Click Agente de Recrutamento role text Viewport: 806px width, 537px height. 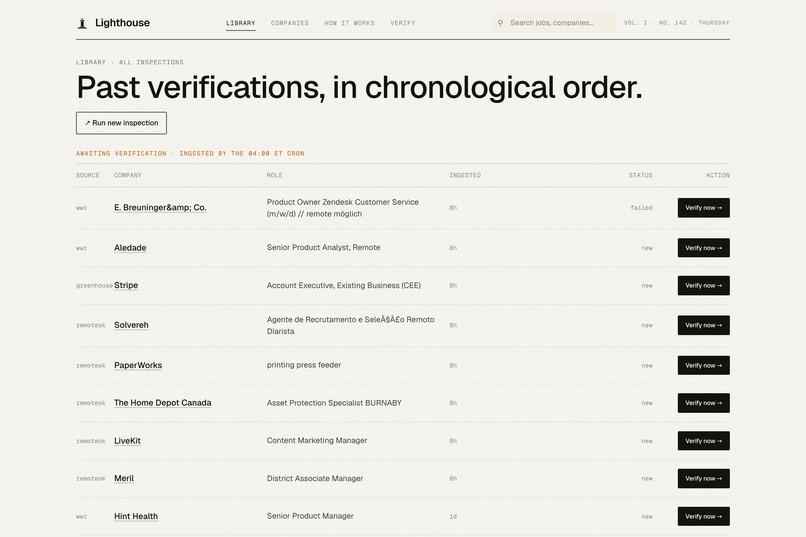point(351,325)
